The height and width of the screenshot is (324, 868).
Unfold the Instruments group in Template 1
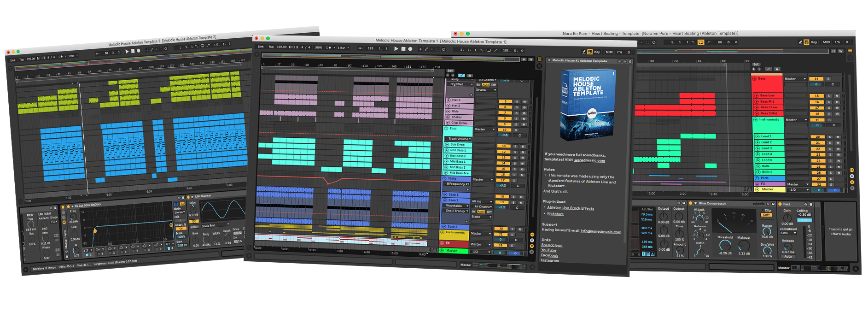[442, 233]
